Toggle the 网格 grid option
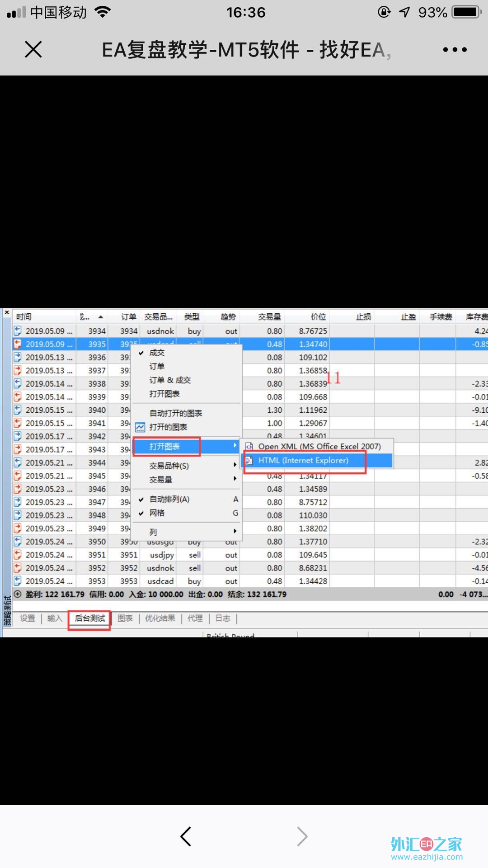 [x=157, y=513]
